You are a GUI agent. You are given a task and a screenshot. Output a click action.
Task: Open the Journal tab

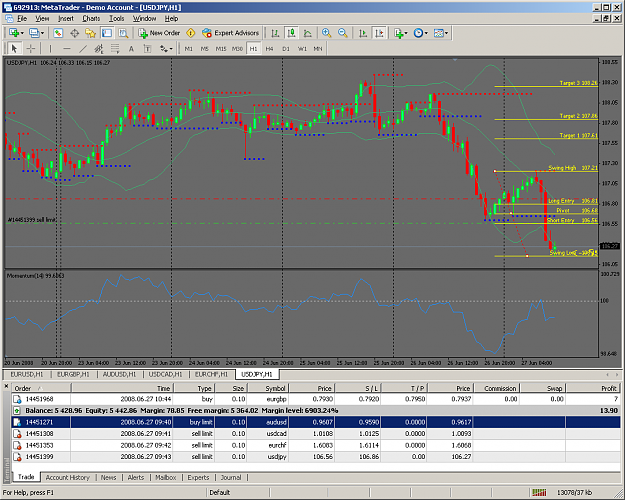pyautogui.click(x=231, y=477)
